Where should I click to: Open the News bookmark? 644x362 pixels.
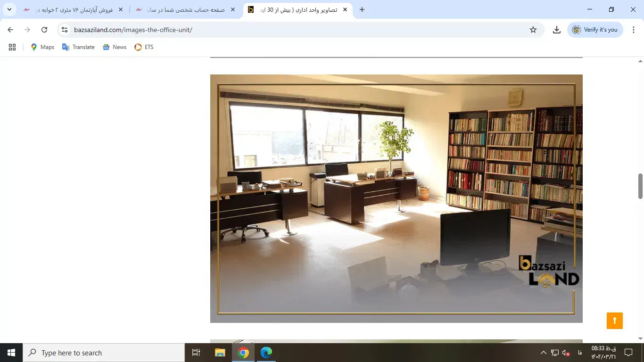pyautogui.click(x=115, y=47)
